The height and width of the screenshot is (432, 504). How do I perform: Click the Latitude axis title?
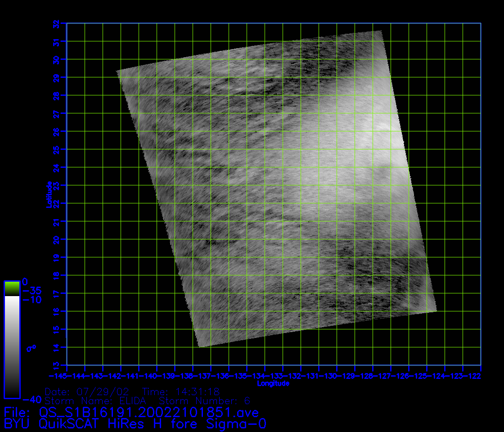[48, 194]
